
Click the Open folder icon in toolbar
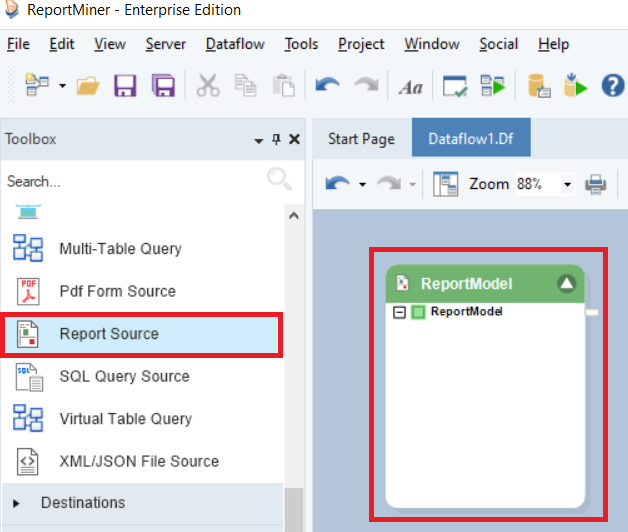click(88, 86)
